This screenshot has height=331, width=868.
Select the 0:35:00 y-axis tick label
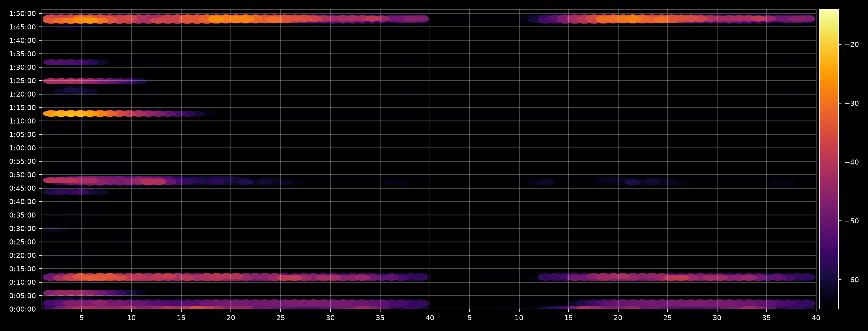(22, 215)
